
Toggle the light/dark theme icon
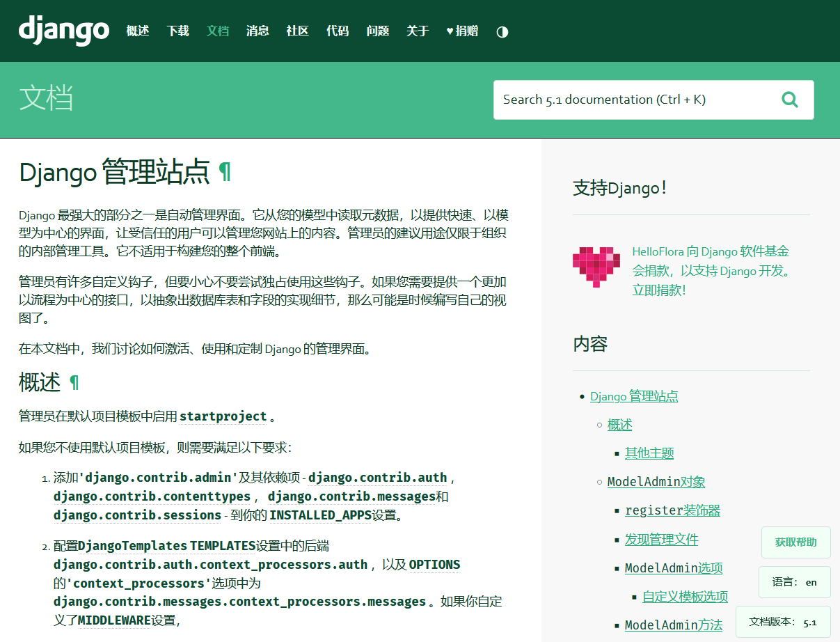(502, 31)
